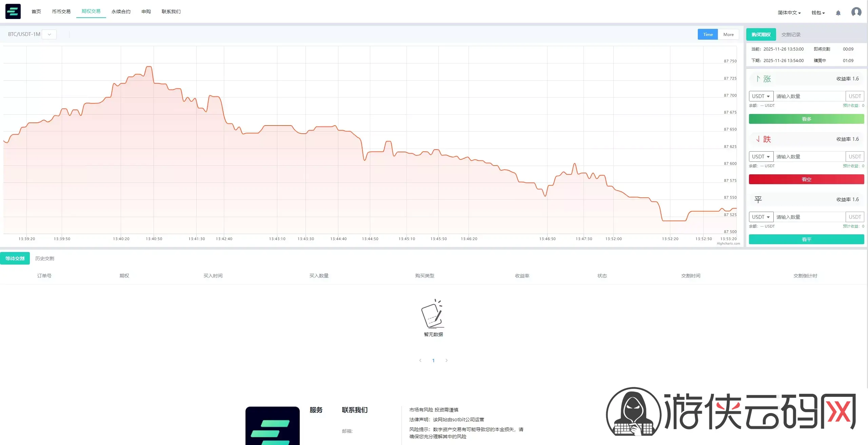Open the user avatar profile icon
The width and height of the screenshot is (868, 445).
click(856, 12)
